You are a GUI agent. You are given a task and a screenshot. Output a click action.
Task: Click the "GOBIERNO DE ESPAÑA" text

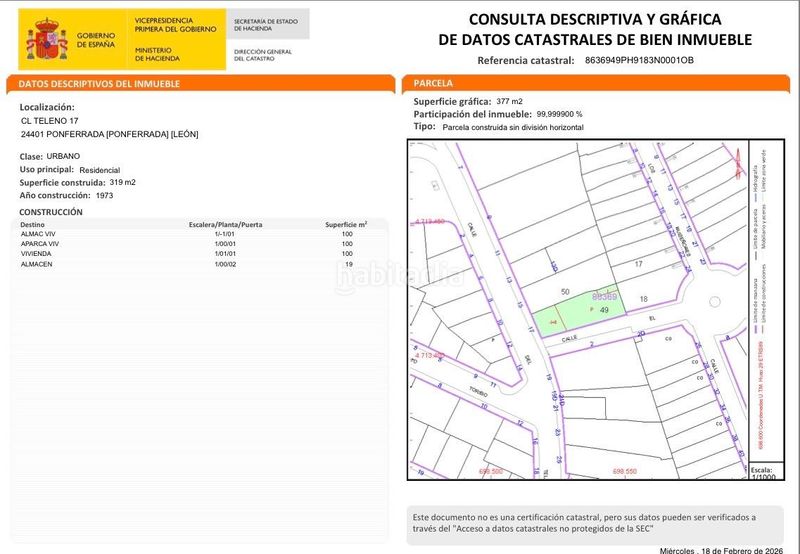click(96, 40)
